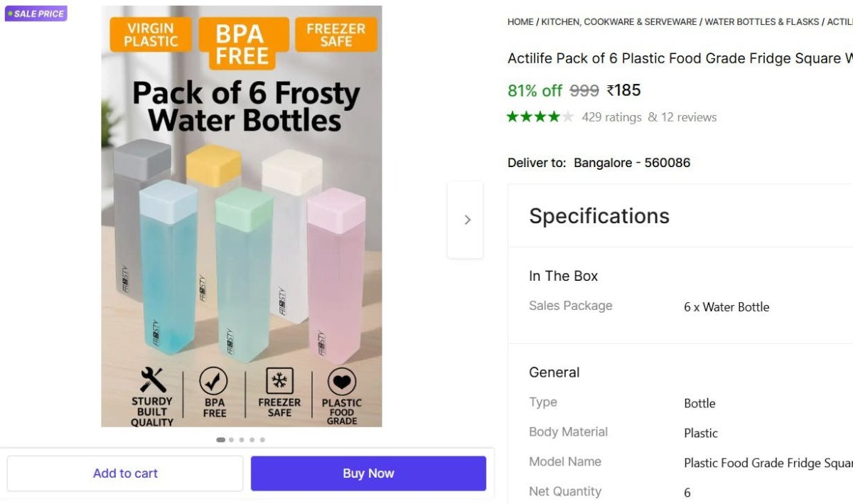Screen dimensions: 853x504
Task: Click the strikethrough original price 999
Action: pos(582,90)
